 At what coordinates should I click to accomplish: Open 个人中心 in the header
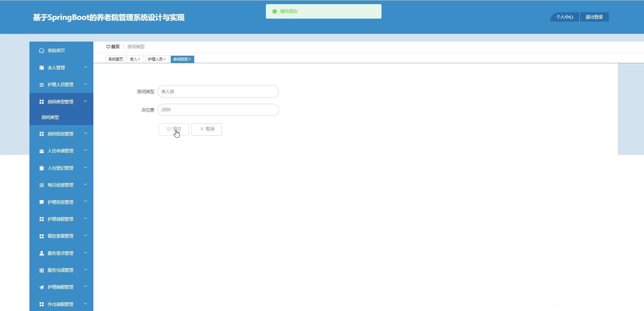tap(565, 17)
